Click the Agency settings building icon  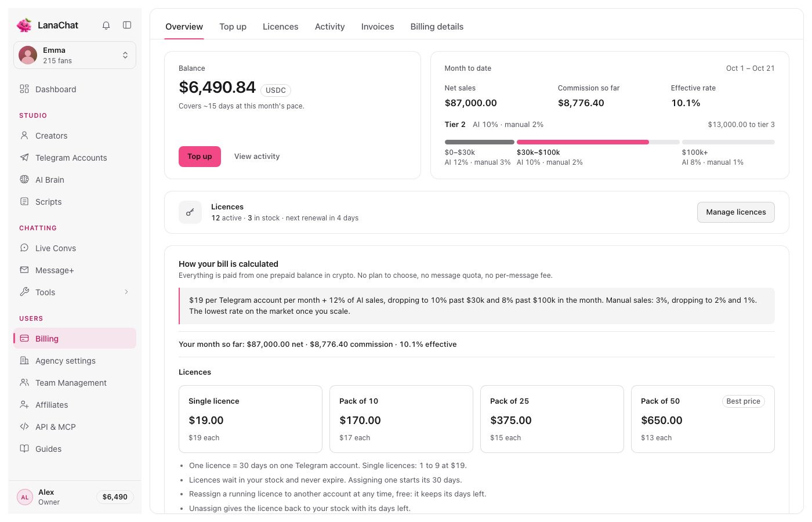click(24, 360)
